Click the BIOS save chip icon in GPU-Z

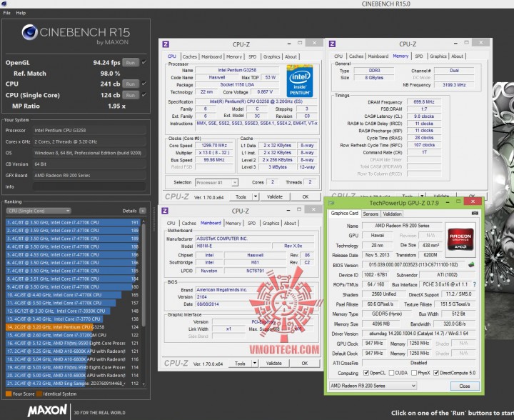coord(471,264)
